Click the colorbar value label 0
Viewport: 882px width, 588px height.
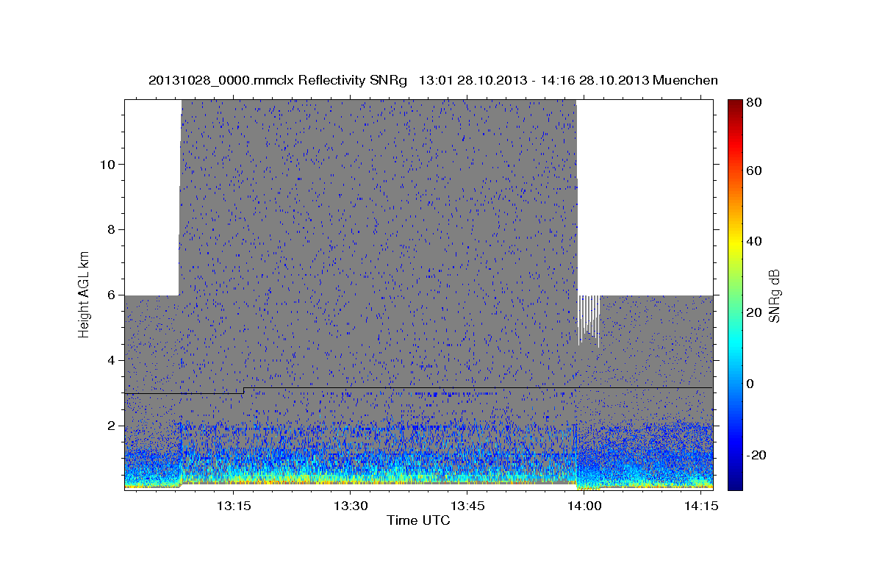[x=750, y=384]
